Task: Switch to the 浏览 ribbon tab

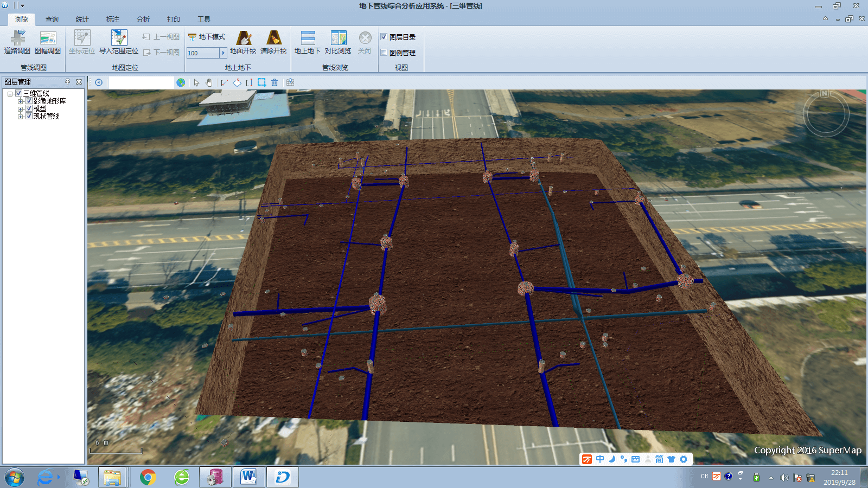Action: coord(22,20)
